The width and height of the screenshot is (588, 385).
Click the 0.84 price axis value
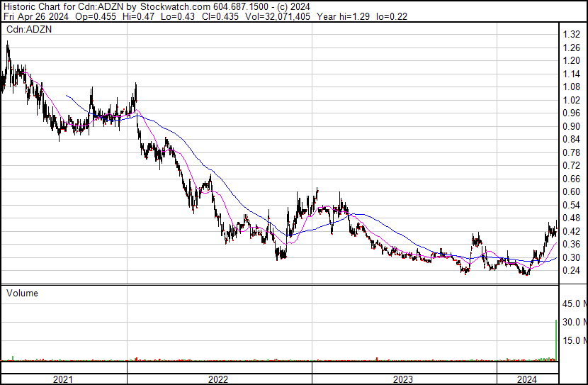(x=572, y=139)
